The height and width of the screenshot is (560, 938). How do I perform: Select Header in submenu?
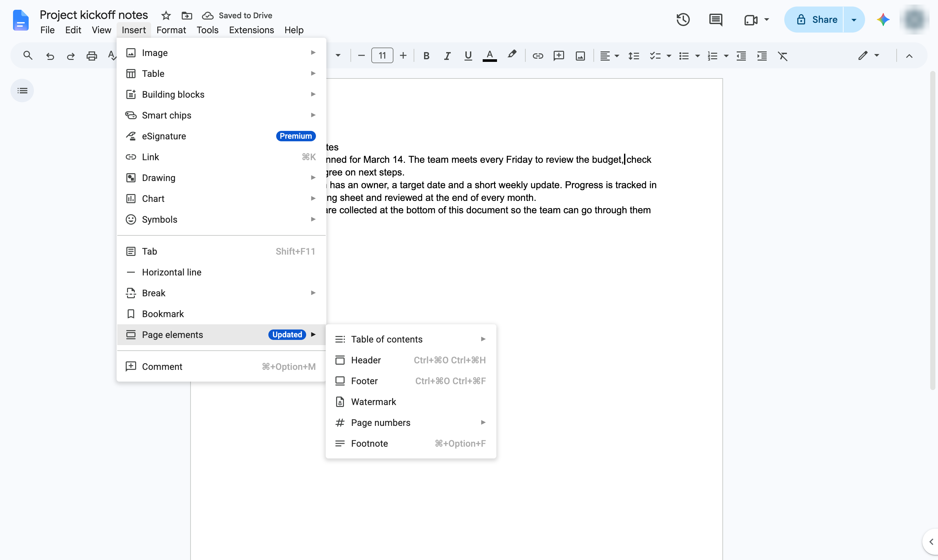tap(411, 360)
